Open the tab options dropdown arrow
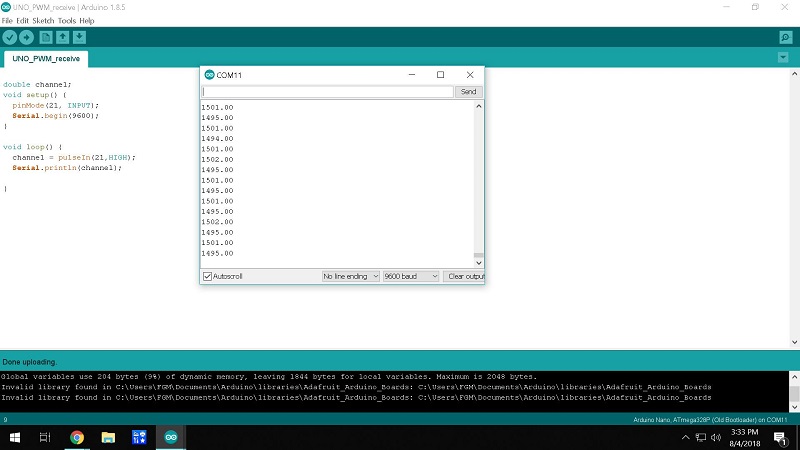This screenshot has height=450, width=800. point(783,58)
